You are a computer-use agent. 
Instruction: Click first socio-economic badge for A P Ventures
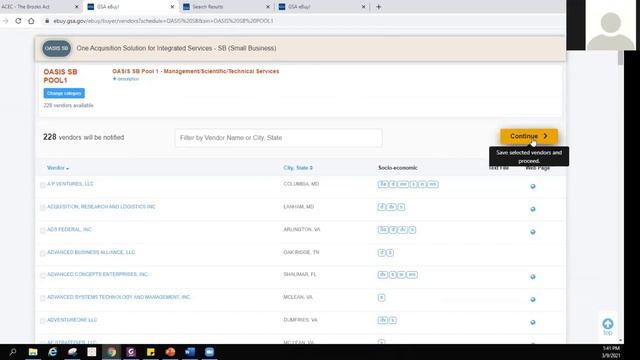pyautogui.click(x=383, y=184)
